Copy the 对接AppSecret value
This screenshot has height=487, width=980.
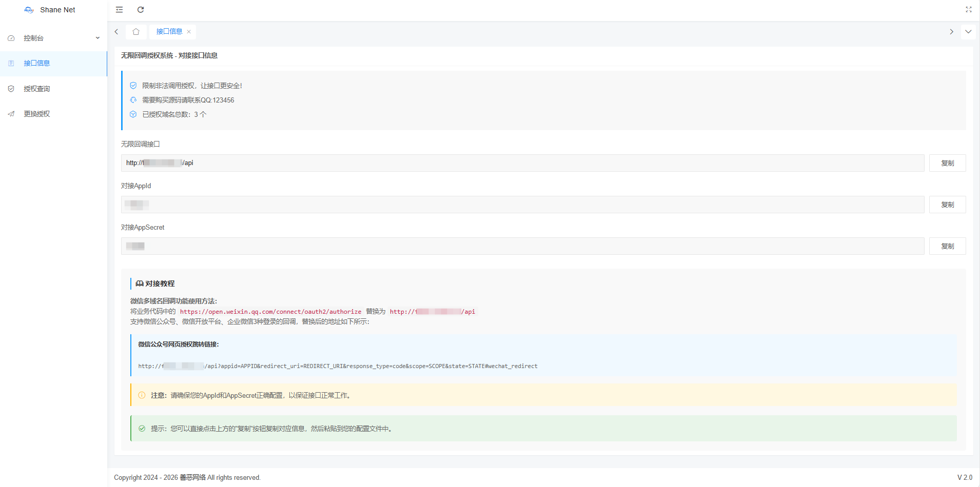click(947, 246)
